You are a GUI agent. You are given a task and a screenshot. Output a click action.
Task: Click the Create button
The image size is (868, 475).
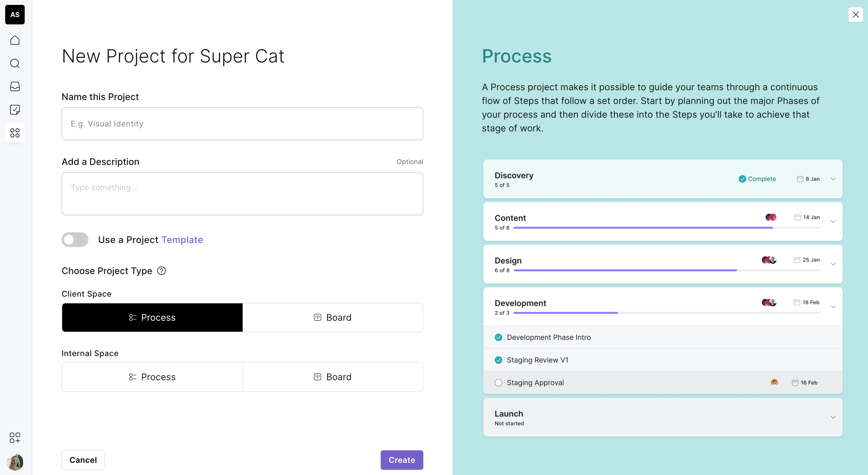(x=402, y=460)
